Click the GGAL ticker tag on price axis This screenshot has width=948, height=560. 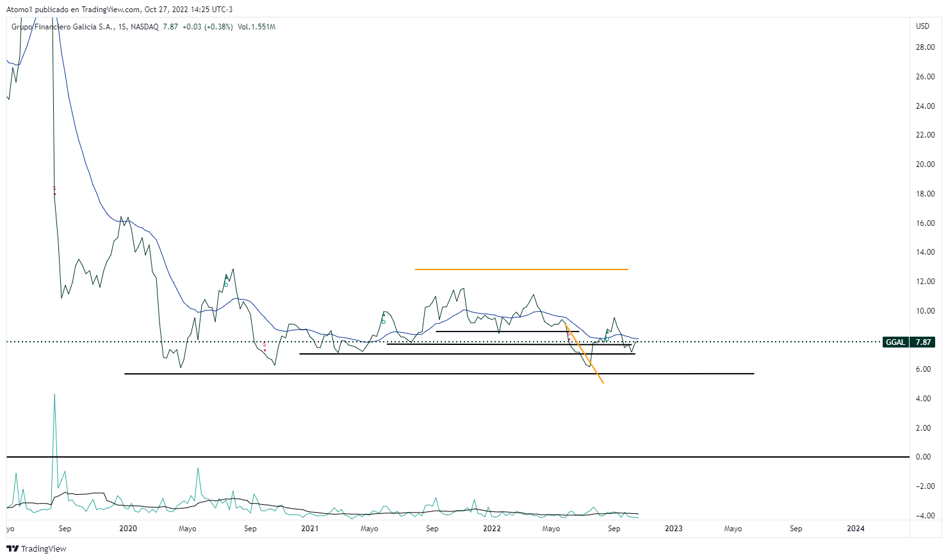click(x=895, y=342)
